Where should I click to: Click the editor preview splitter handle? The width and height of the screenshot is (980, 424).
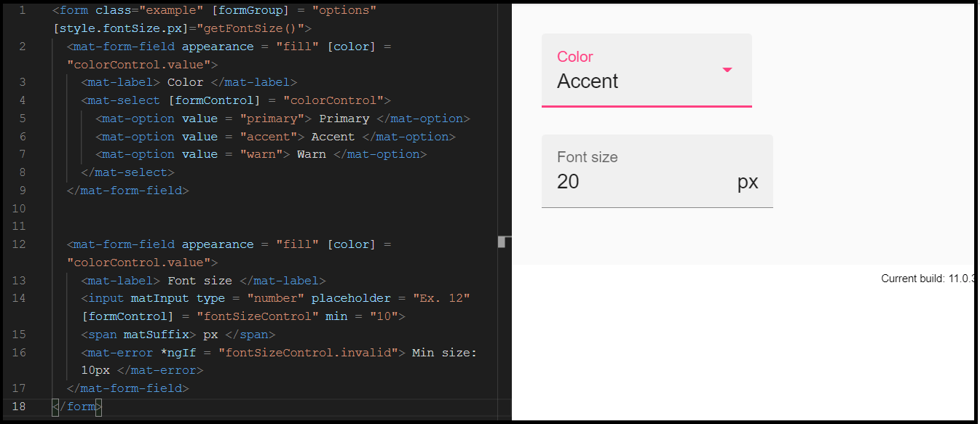(502, 241)
